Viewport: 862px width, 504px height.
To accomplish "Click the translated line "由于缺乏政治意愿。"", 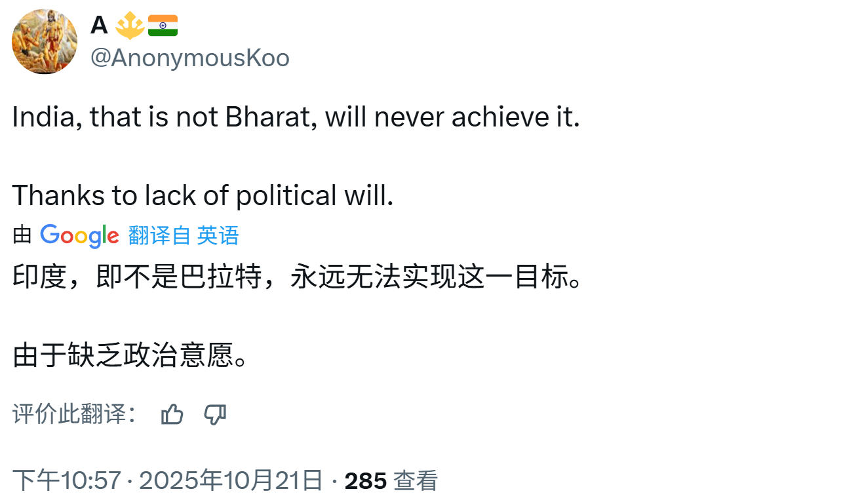I will [130, 355].
